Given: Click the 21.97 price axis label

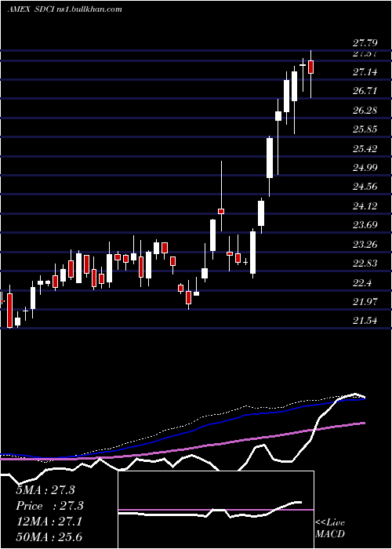Looking at the screenshot, I should coord(365,302).
